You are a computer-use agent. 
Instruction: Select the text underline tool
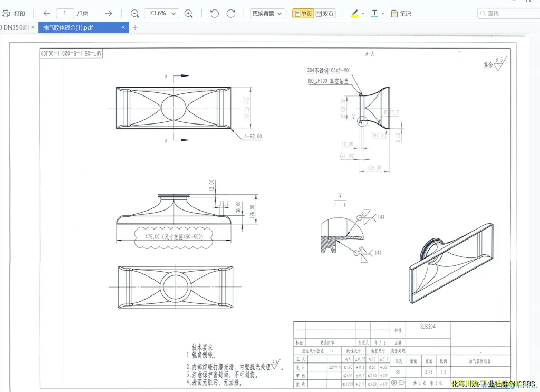[x=375, y=13]
